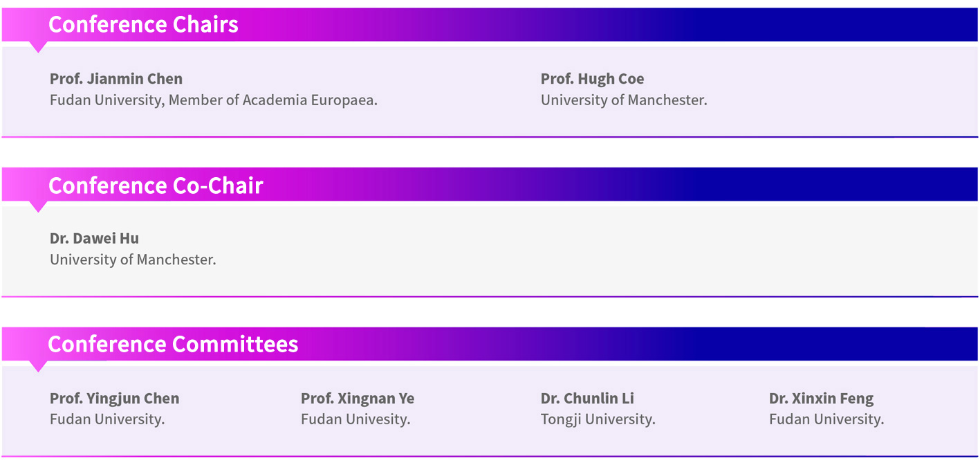Click the Conference Chairs header
Viewport: 980px width, 463px height.
point(143,25)
